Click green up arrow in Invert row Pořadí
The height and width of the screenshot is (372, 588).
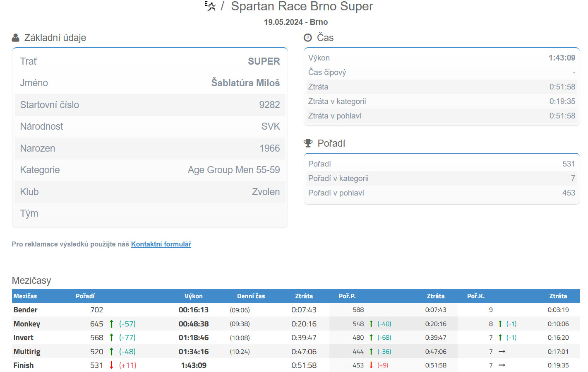(x=111, y=338)
